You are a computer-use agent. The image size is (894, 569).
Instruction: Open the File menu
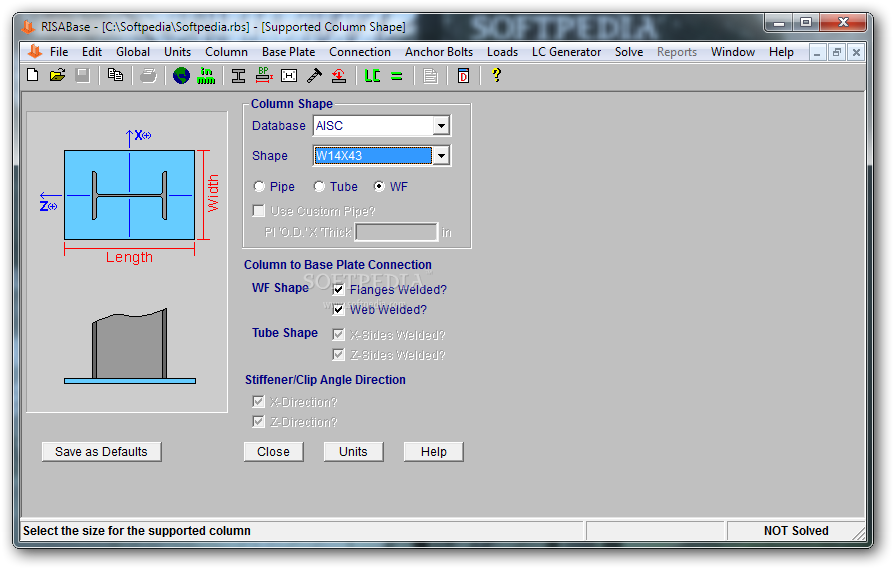click(59, 52)
